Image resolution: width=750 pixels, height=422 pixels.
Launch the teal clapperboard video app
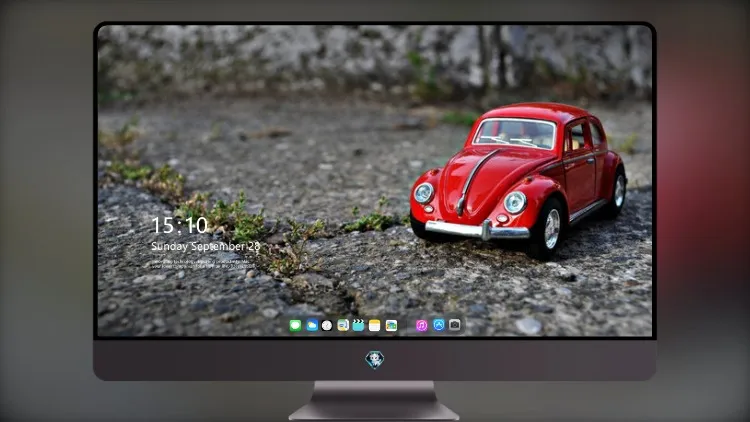click(358, 325)
